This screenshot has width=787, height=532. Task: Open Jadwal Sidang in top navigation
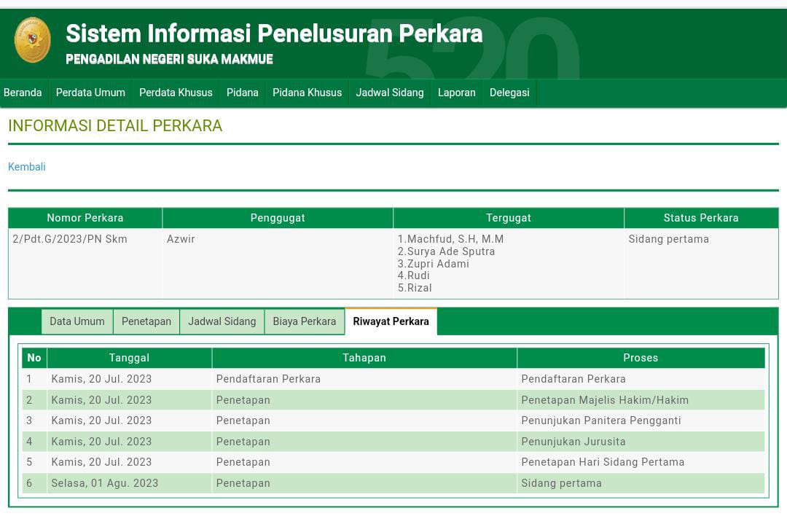click(390, 93)
